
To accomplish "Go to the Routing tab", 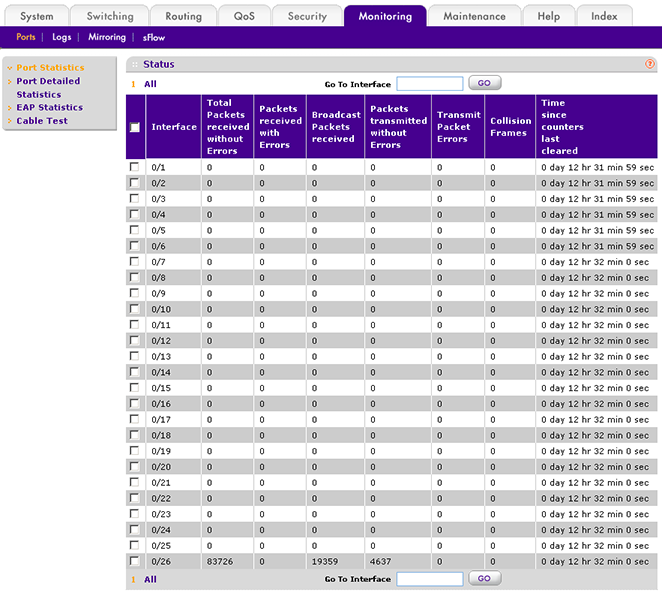I will [x=183, y=16].
